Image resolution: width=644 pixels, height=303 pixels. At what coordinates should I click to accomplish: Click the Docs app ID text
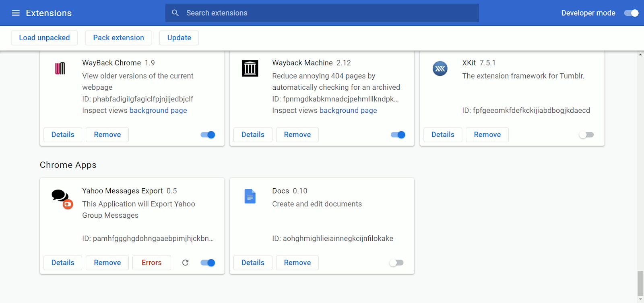[x=332, y=239]
